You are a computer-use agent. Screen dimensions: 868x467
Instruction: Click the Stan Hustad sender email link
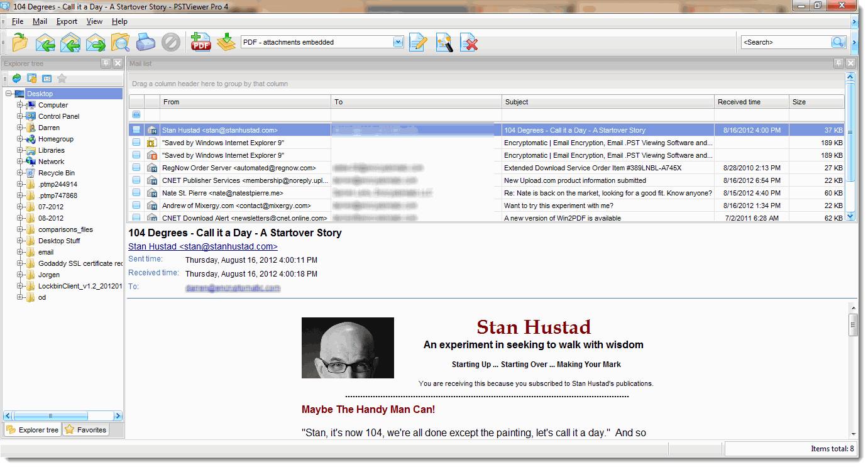point(203,246)
